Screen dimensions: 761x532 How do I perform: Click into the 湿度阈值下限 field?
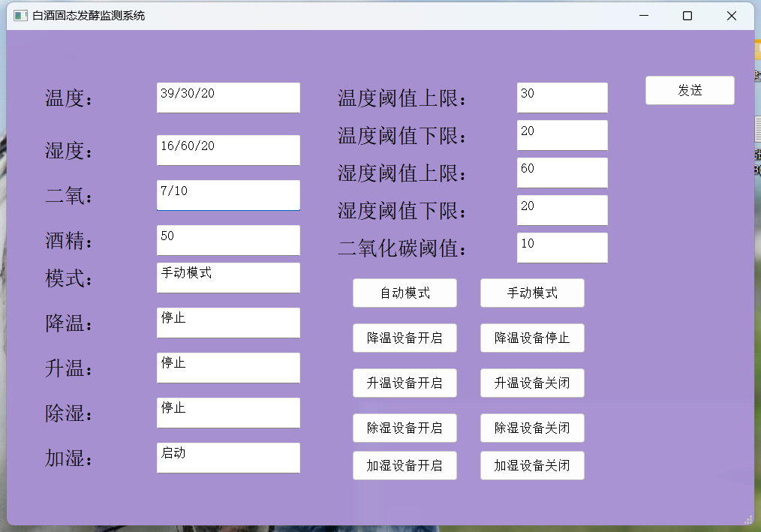pyautogui.click(x=562, y=210)
